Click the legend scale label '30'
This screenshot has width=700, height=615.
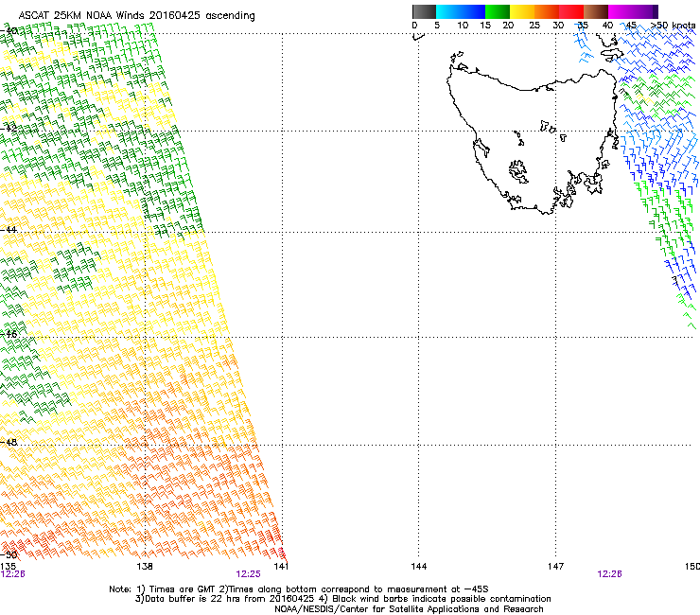(558, 26)
